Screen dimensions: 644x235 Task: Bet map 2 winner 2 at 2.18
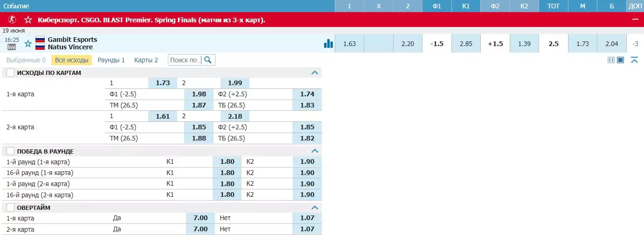pyautogui.click(x=235, y=116)
